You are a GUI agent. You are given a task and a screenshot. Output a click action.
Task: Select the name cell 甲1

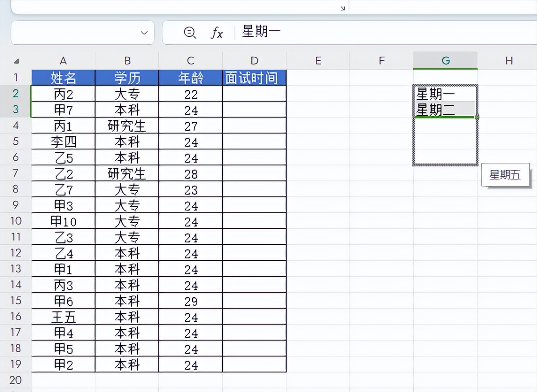click(x=63, y=269)
